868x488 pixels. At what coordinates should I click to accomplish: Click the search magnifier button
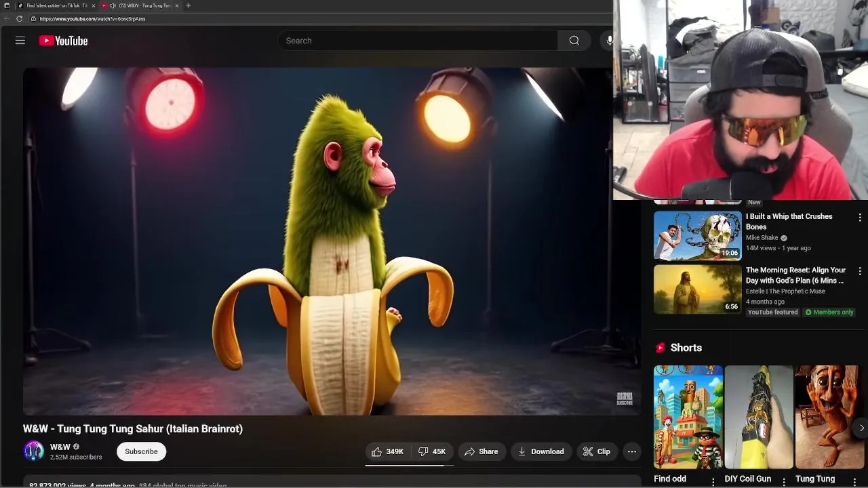tap(574, 41)
